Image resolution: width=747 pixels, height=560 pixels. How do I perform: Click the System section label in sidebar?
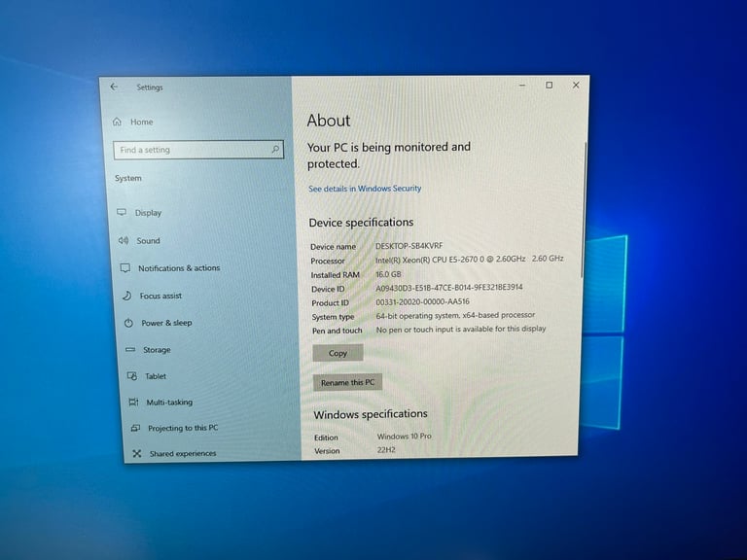coord(128,178)
